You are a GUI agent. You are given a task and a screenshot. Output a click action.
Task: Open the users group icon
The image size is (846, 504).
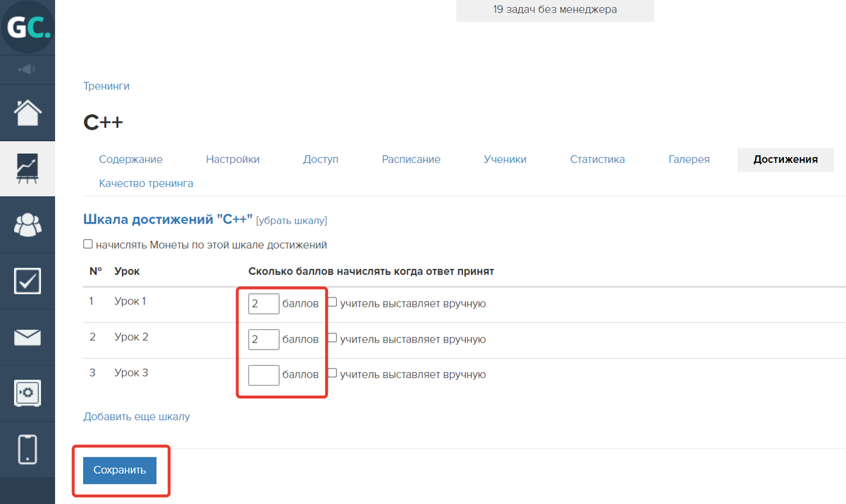click(27, 225)
